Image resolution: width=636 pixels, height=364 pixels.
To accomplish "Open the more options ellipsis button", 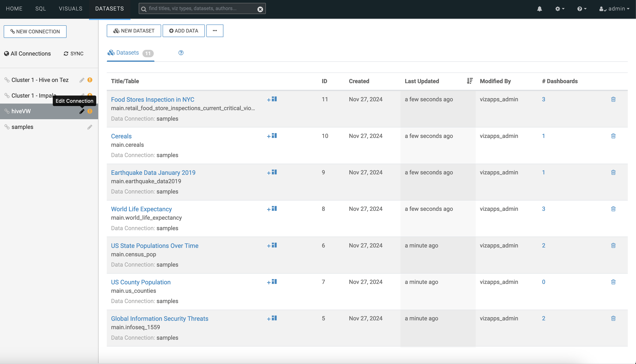I will tap(215, 31).
